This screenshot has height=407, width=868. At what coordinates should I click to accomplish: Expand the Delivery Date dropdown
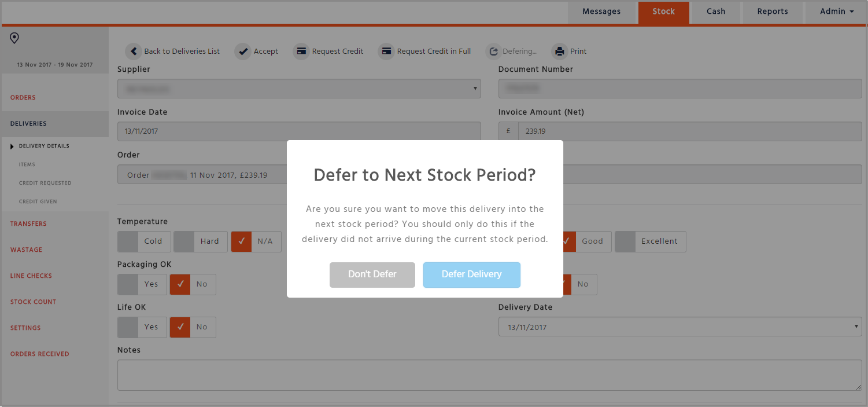click(x=680, y=327)
